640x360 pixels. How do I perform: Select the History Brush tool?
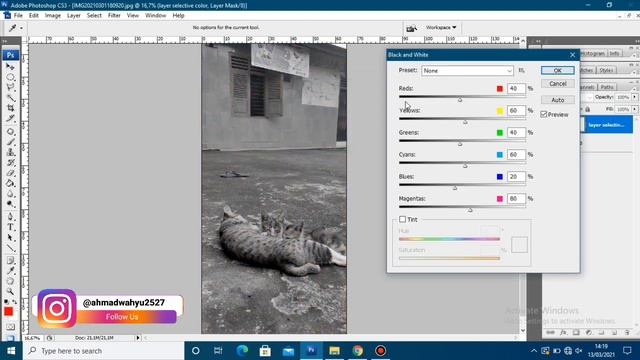pos(10,163)
